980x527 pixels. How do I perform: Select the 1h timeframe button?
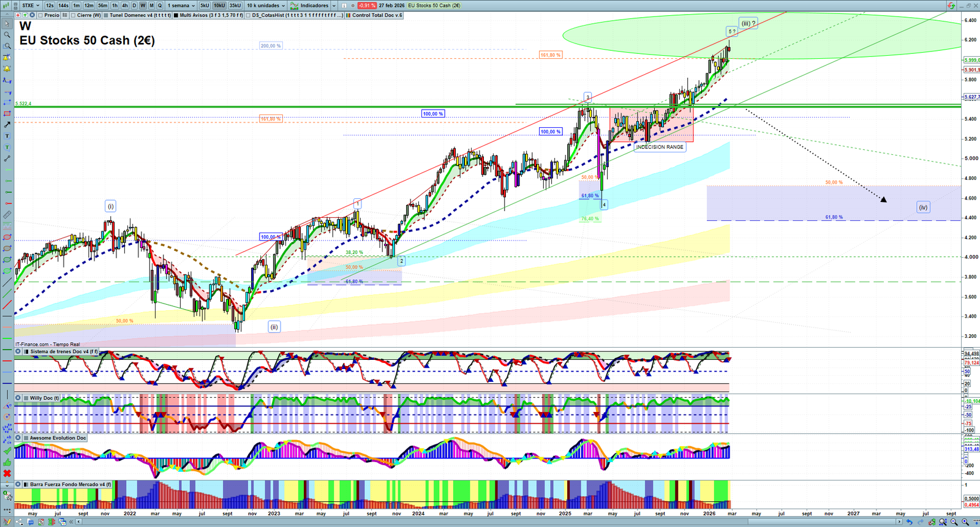[x=115, y=6]
